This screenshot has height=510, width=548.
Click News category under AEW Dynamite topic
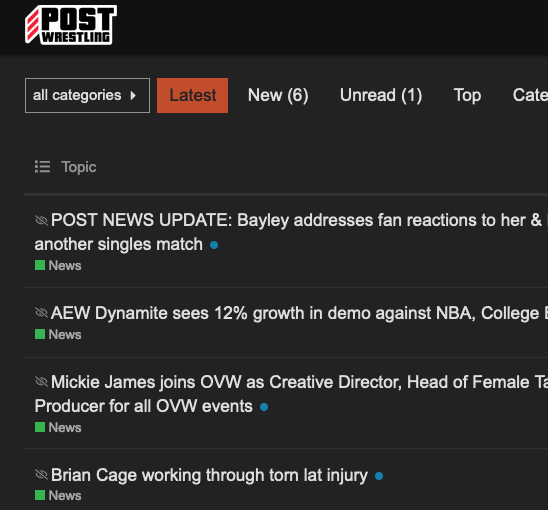point(58,334)
